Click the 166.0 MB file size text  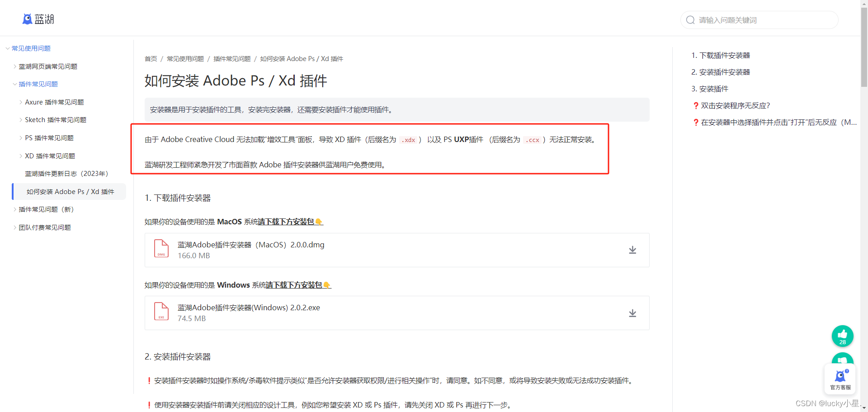(x=193, y=256)
